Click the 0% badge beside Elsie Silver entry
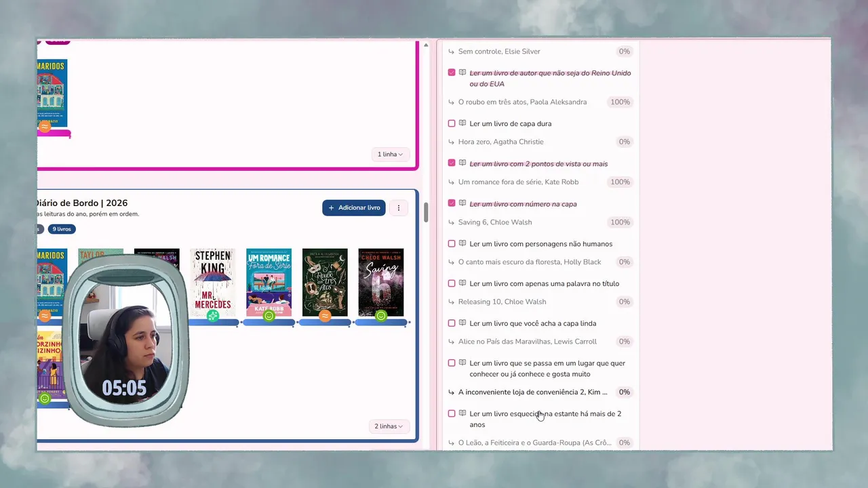The width and height of the screenshot is (868, 488). [624, 52]
